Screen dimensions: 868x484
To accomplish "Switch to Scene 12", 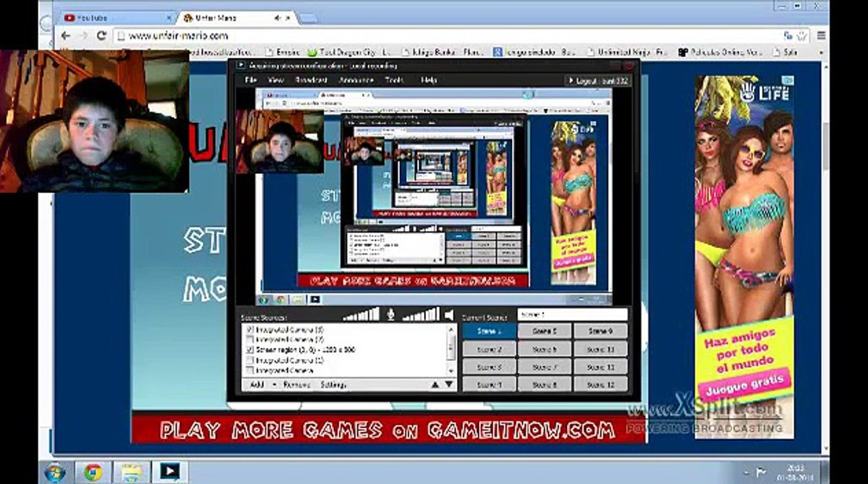I will point(601,385).
